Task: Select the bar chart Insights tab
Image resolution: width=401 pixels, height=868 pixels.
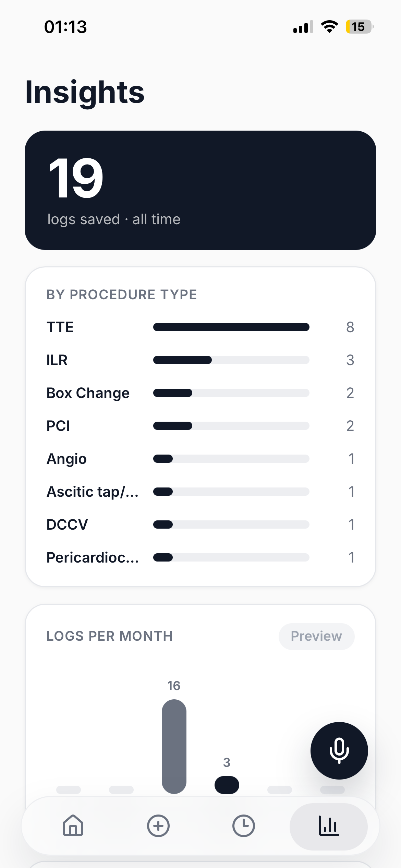Action: click(329, 826)
